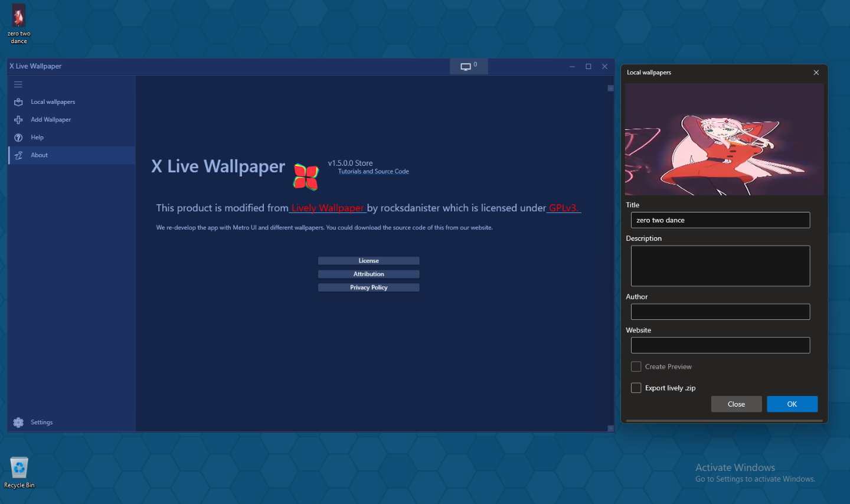Click the About sidebar icon
Image resolution: width=850 pixels, height=504 pixels.
coord(18,155)
